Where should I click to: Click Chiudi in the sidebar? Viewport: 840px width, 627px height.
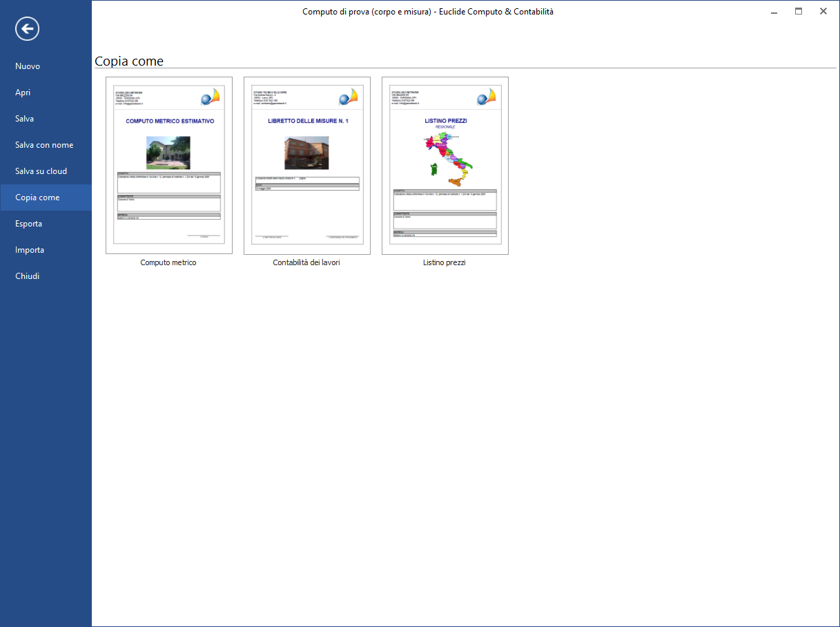point(28,276)
